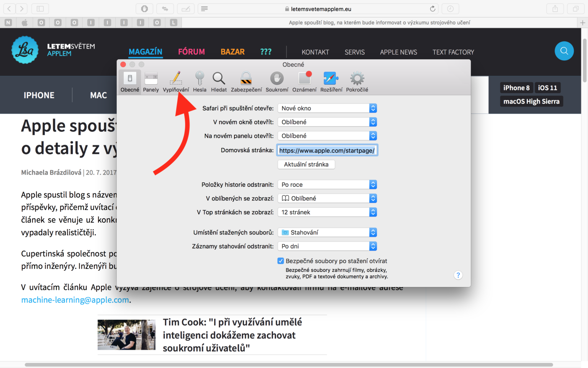Open the Hesla preferences pane

tap(199, 82)
